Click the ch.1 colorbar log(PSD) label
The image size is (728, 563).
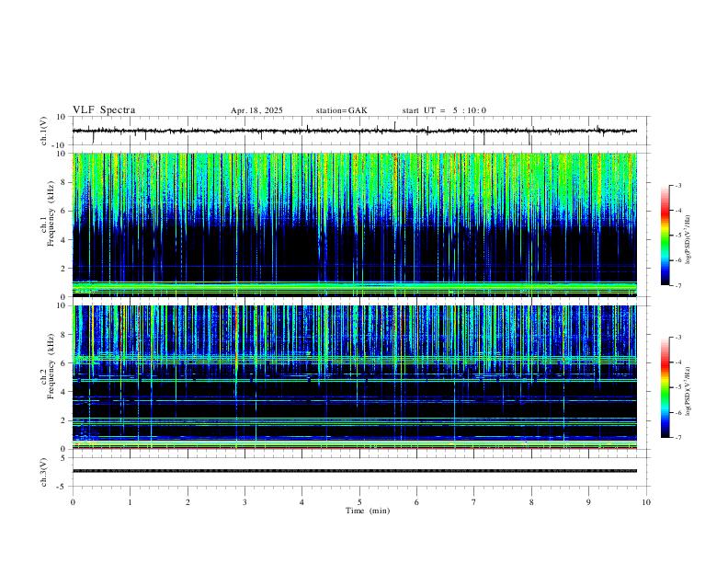click(688, 240)
